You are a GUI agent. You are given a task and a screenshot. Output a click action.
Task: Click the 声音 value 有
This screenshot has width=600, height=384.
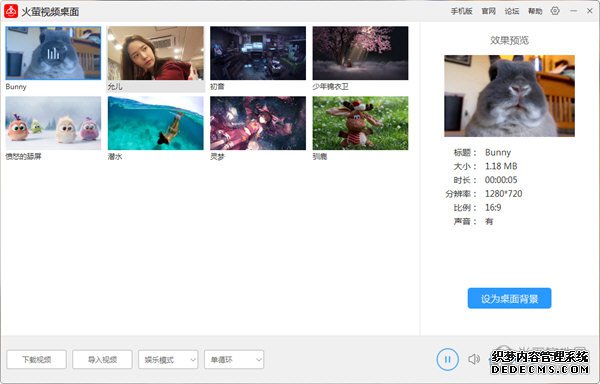489,221
